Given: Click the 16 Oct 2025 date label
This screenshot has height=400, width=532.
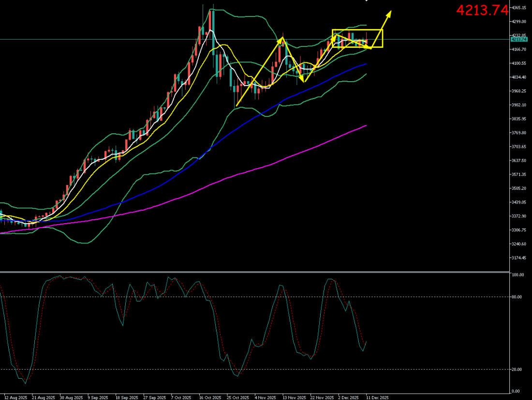Looking at the screenshot, I should pyautogui.click(x=210, y=397).
